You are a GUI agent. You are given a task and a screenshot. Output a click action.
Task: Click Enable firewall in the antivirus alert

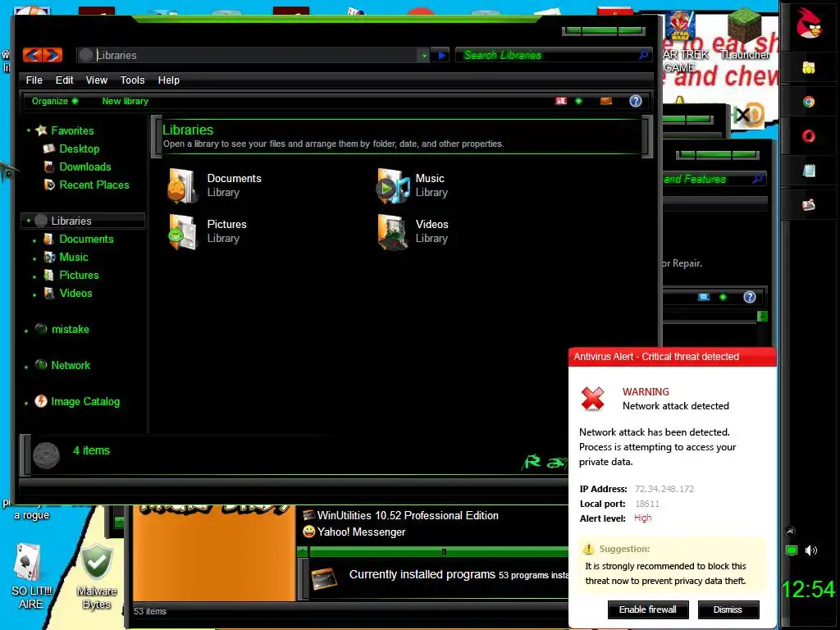point(648,609)
